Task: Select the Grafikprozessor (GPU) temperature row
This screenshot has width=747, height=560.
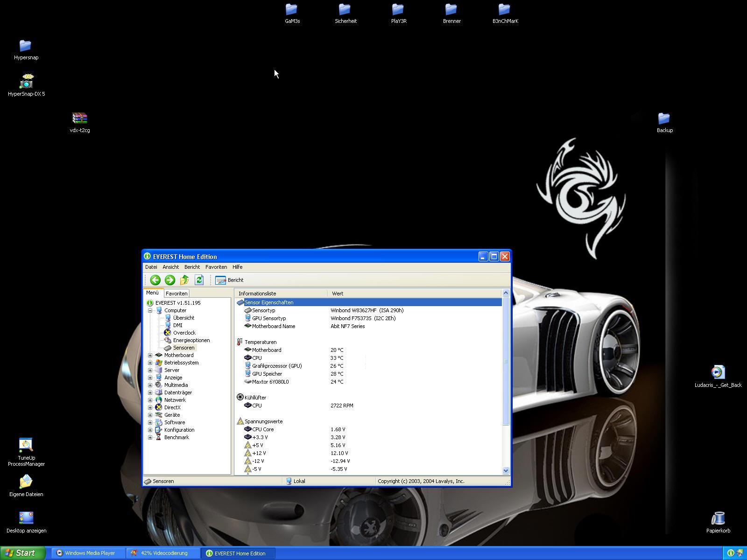Action: pos(369,366)
